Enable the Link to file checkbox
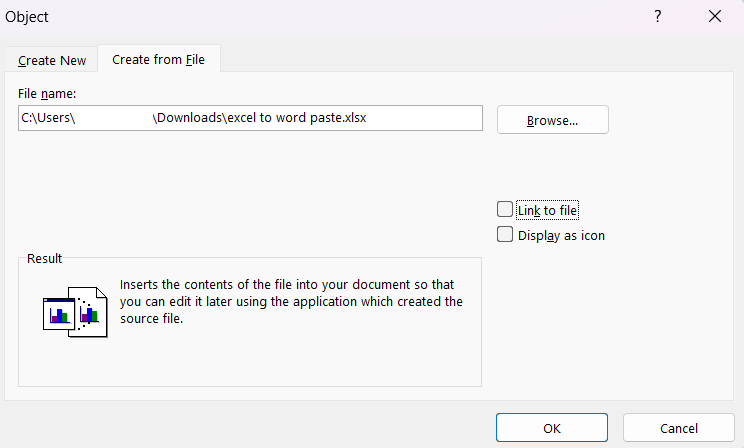Image resolution: width=744 pixels, height=448 pixels. pos(505,209)
